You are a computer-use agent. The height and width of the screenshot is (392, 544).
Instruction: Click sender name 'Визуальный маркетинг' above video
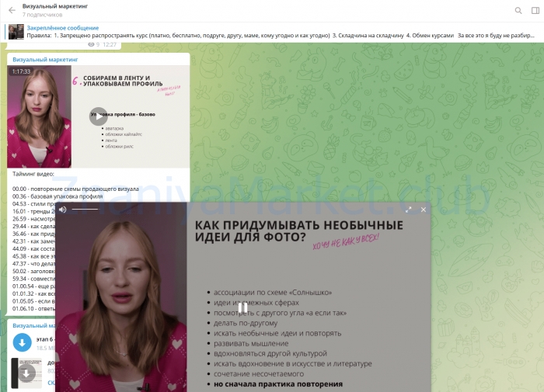click(x=45, y=60)
